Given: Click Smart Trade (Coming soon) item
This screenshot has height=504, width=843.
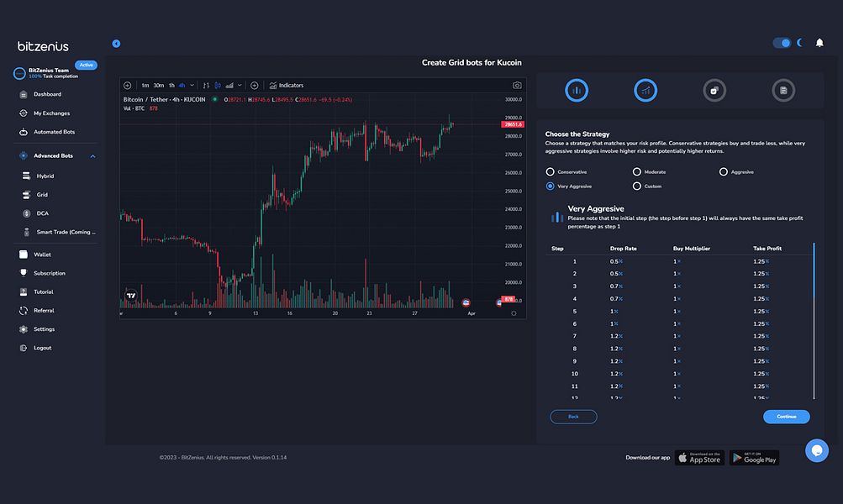Looking at the screenshot, I should point(66,232).
